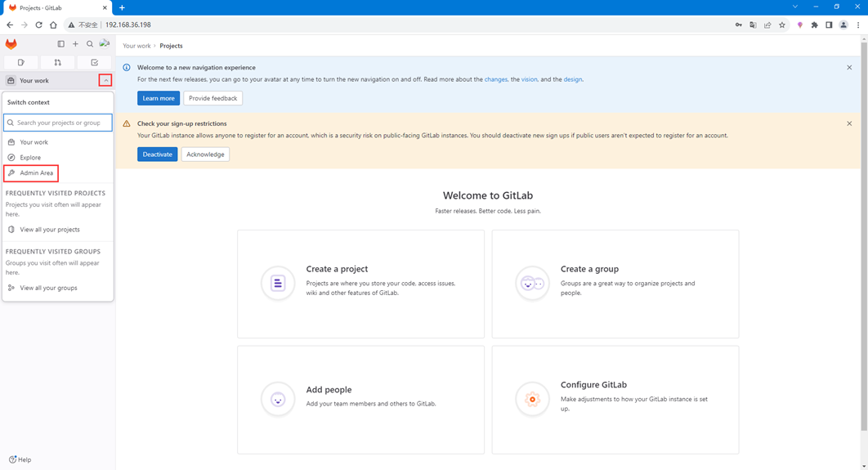Click the Your work breadcrumb
Image resolution: width=868 pixels, height=470 pixels.
[x=136, y=46]
